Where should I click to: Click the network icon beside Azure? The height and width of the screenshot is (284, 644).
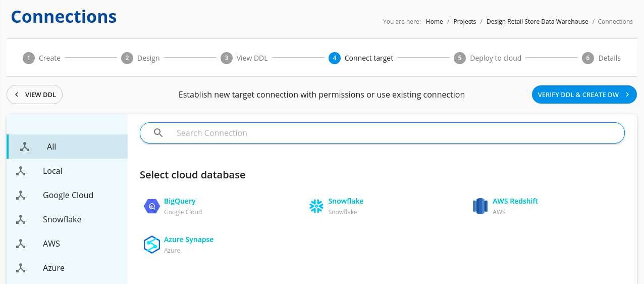pyautogui.click(x=21, y=268)
